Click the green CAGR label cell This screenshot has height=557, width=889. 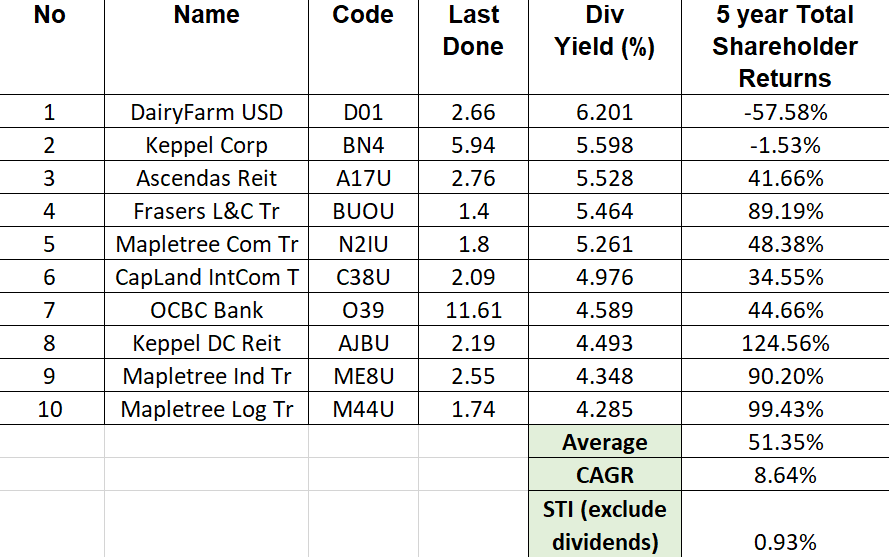click(604, 474)
